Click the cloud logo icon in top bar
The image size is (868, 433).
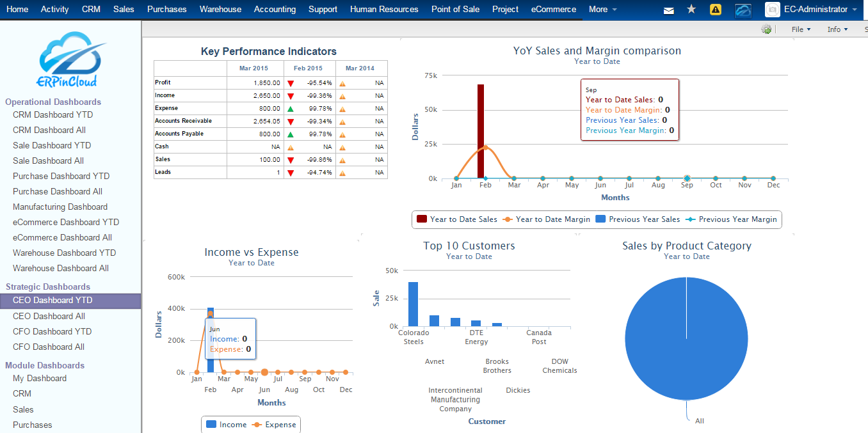[743, 10]
